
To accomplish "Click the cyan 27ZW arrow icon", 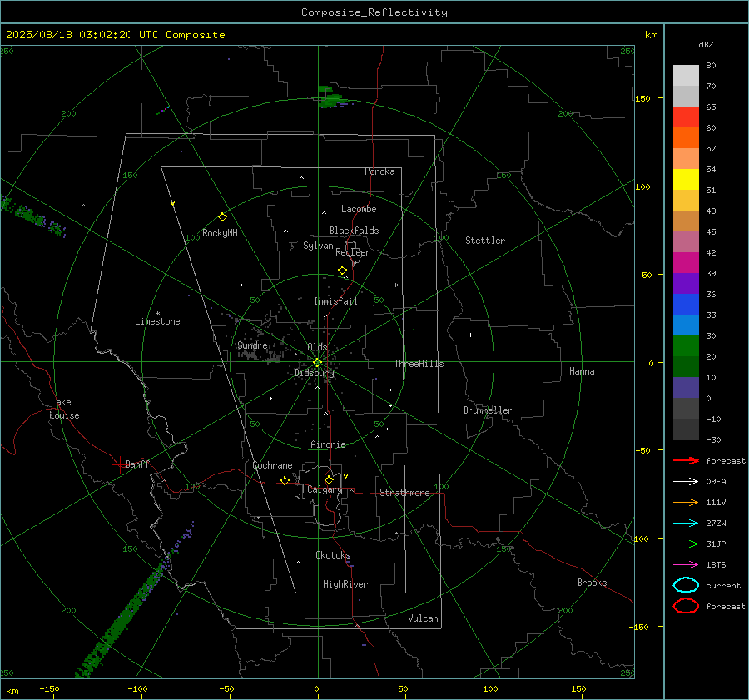I will pos(686,524).
